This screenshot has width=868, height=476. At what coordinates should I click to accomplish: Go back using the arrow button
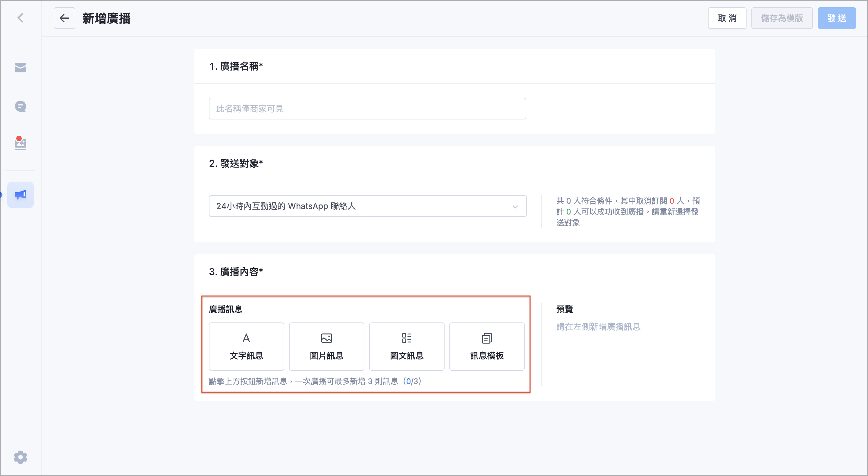click(x=64, y=18)
